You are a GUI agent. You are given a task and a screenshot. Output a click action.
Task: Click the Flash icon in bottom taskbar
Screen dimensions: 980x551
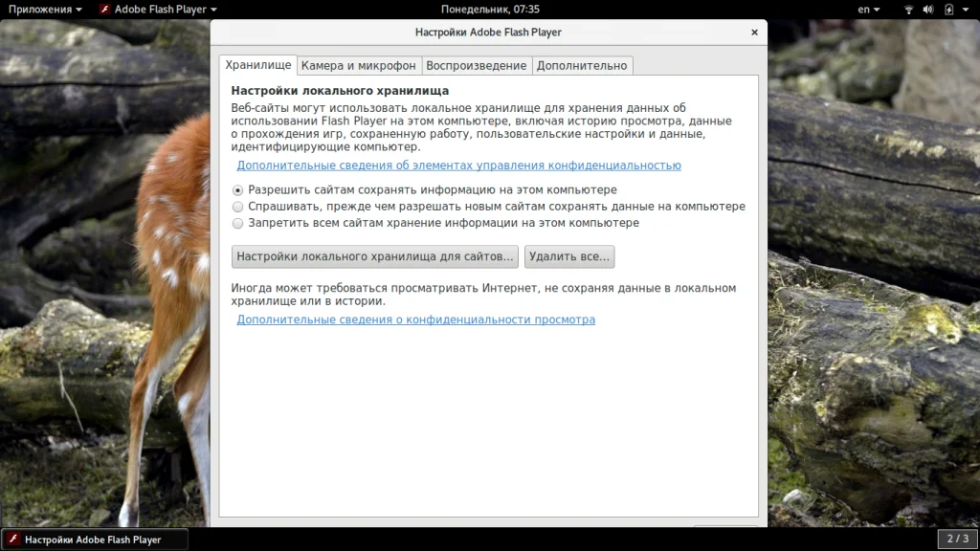coord(13,540)
